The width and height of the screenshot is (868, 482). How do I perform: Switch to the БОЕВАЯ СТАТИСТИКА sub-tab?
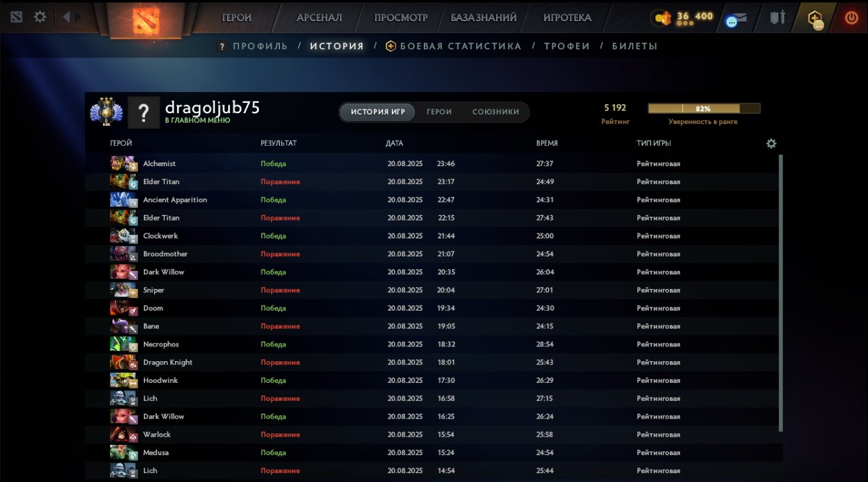click(460, 46)
